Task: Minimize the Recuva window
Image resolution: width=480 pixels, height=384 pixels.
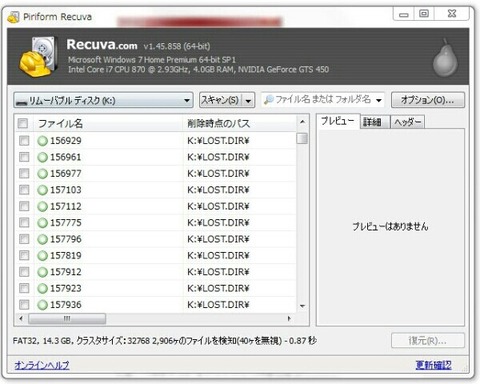Action: tap(404, 14)
